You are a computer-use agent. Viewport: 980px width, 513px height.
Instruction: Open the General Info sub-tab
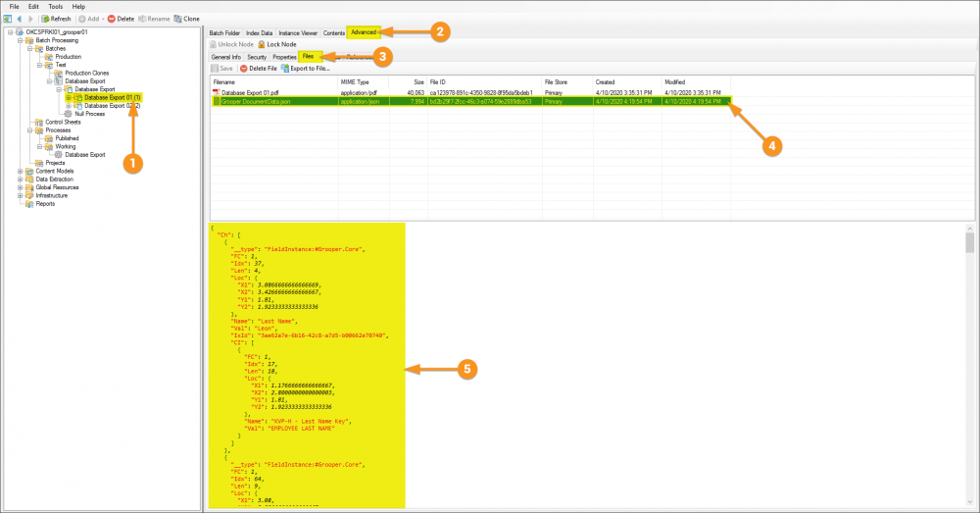click(225, 57)
